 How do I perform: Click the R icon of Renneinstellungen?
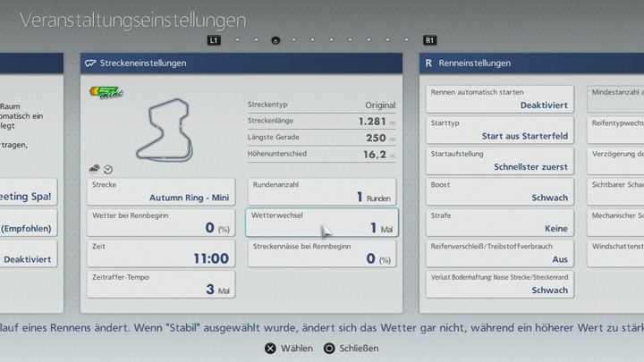[429, 63]
